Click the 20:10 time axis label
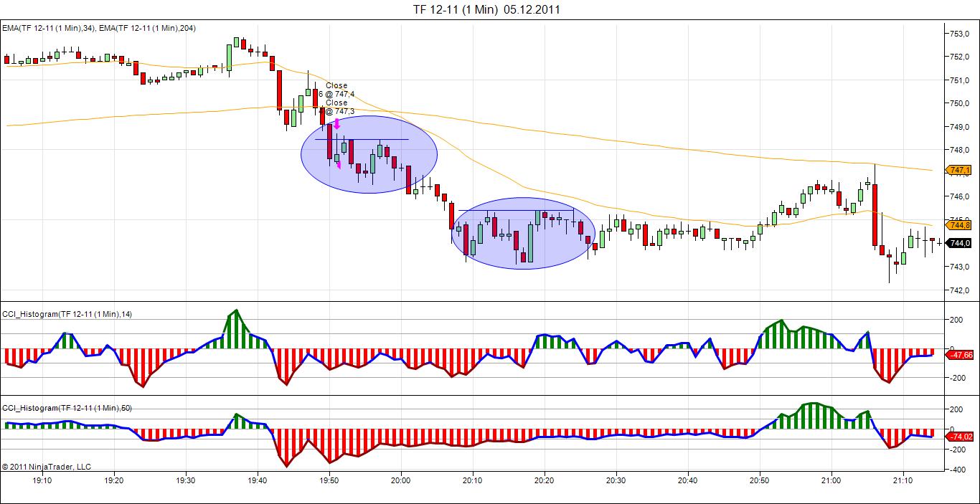This screenshot has width=980, height=504. (473, 480)
